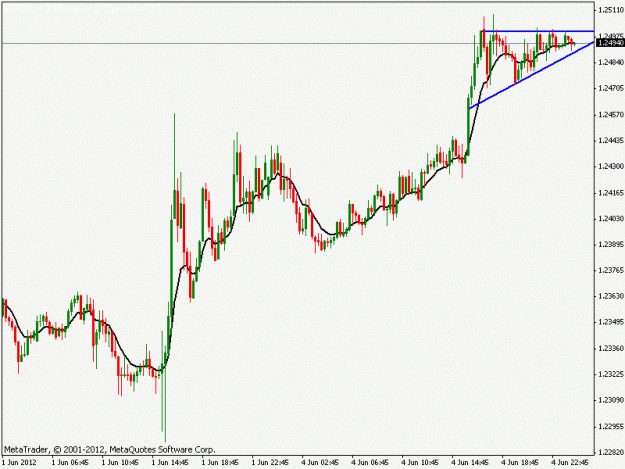Click the 1.25110 price axis label
The width and height of the screenshot is (625, 469).
click(611, 10)
